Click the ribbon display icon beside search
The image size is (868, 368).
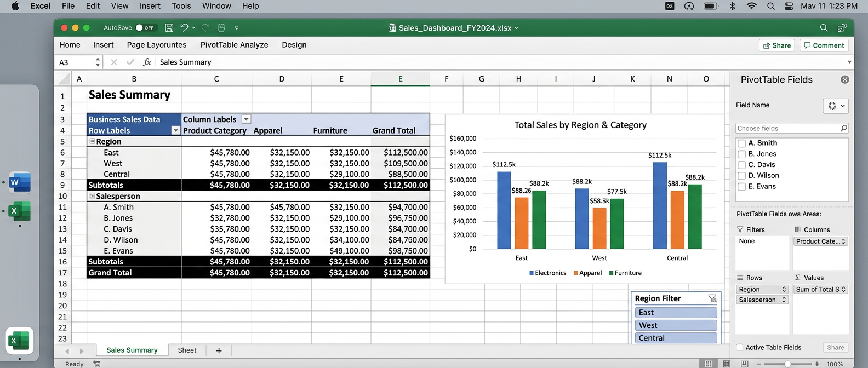[842, 27]
